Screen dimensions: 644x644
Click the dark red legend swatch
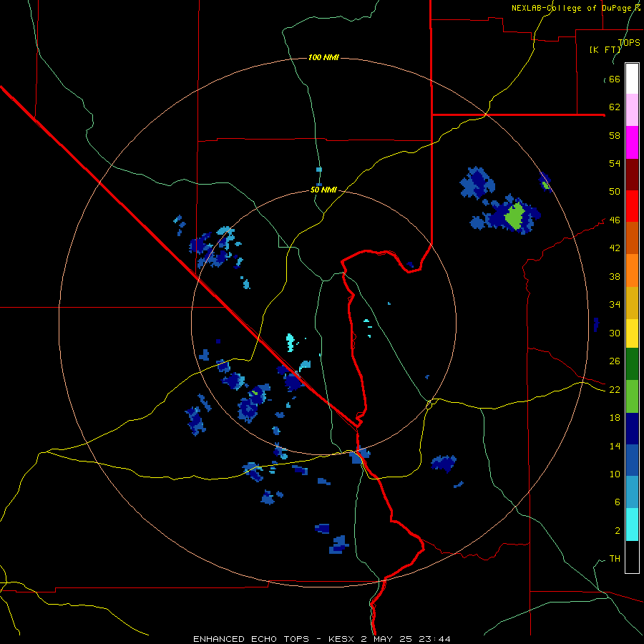coord(632,174)
